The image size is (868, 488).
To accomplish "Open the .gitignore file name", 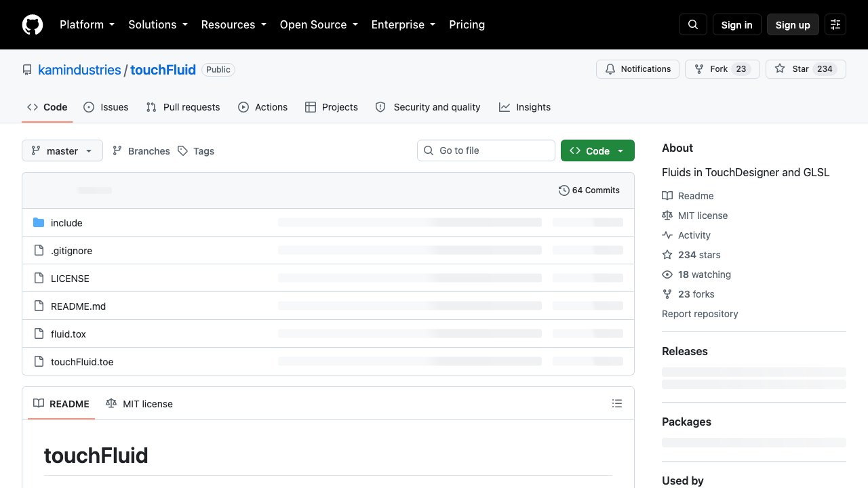I will [x=71, y=251].
